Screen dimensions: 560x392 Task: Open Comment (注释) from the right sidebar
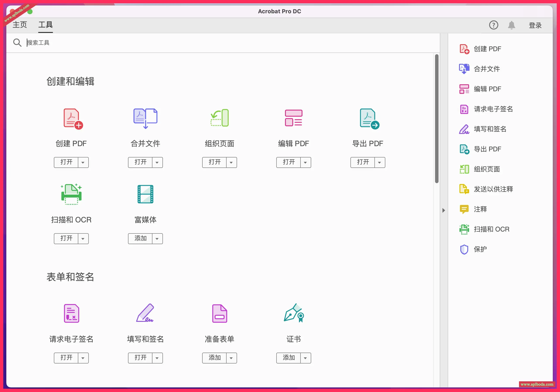coord(480,209)
